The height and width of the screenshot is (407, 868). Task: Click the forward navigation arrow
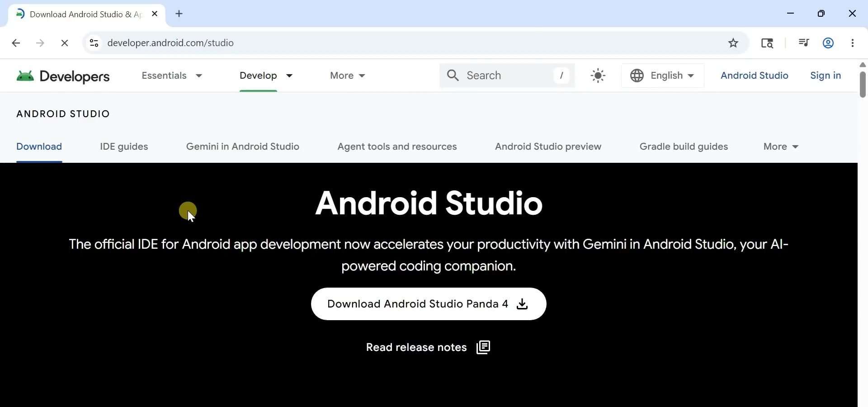tap(40, 43)
